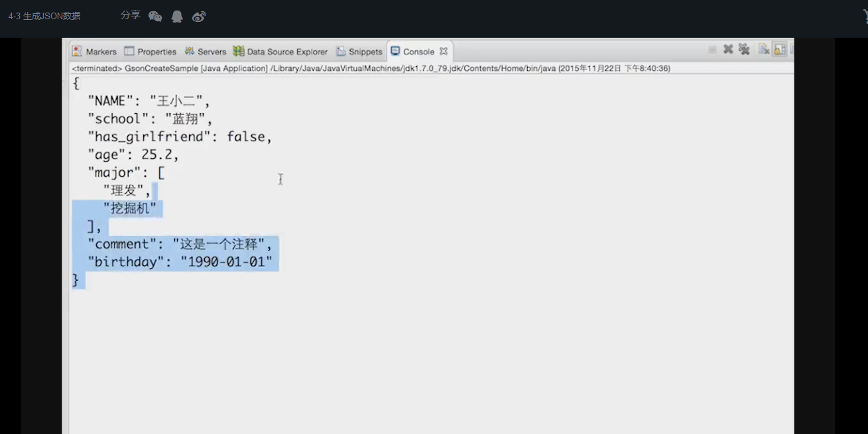
Task: Click the closing curly brace line
Action: (x=76, y=280)
